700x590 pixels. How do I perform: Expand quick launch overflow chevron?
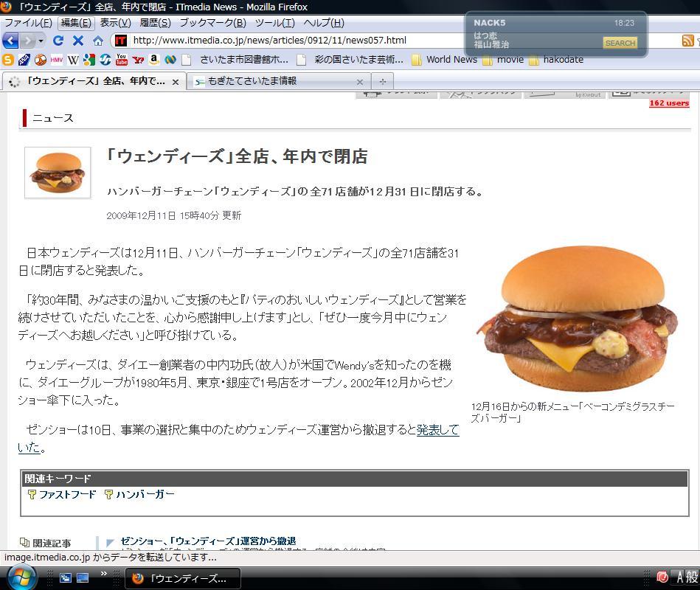tap(103, 574)
